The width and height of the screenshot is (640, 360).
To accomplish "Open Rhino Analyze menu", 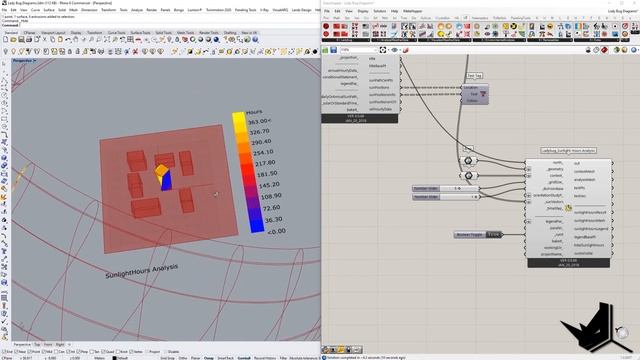I will (x=137, y=10).
